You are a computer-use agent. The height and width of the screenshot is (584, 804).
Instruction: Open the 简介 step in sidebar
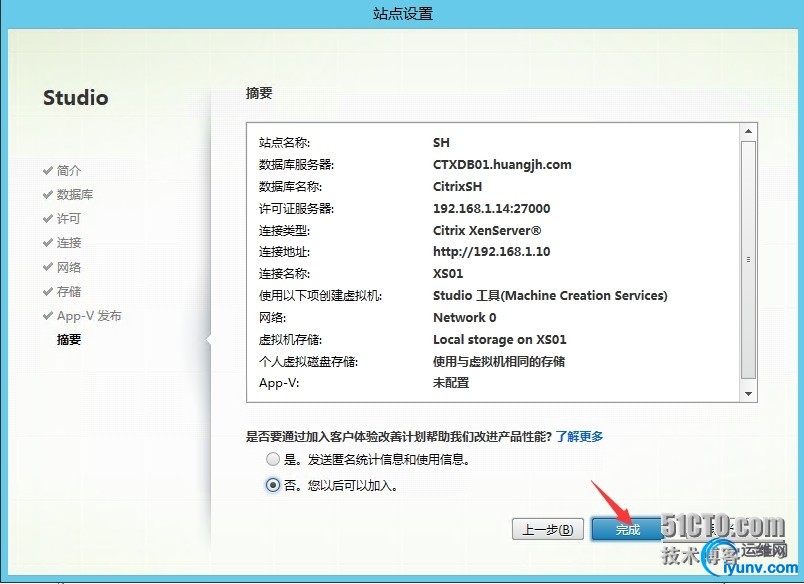(69, 170)
